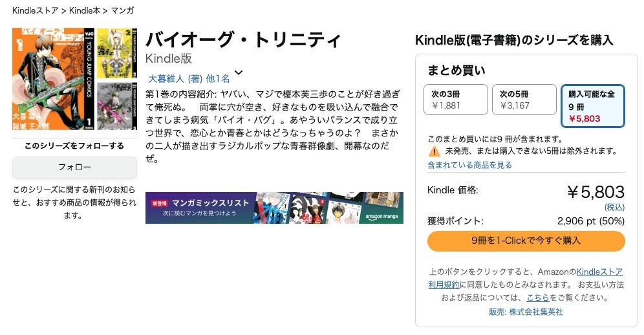Buy with 9冊を1-Clickで今すぐ購入 button
This screenshot has height=335, width=644.
pos(526,241)
